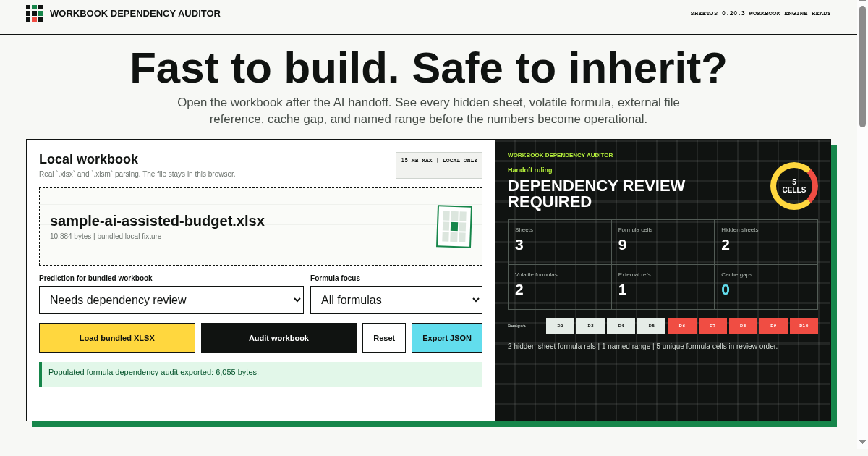Viewport: 868px width, 456px height.
Task: Select red Budget cell D9
Action: click(773, 326)
